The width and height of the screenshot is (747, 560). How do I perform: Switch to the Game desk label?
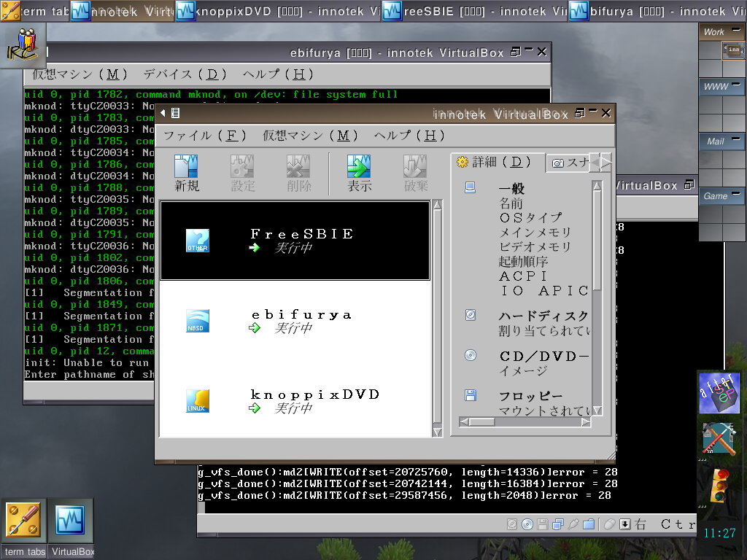tap(716, 195)
